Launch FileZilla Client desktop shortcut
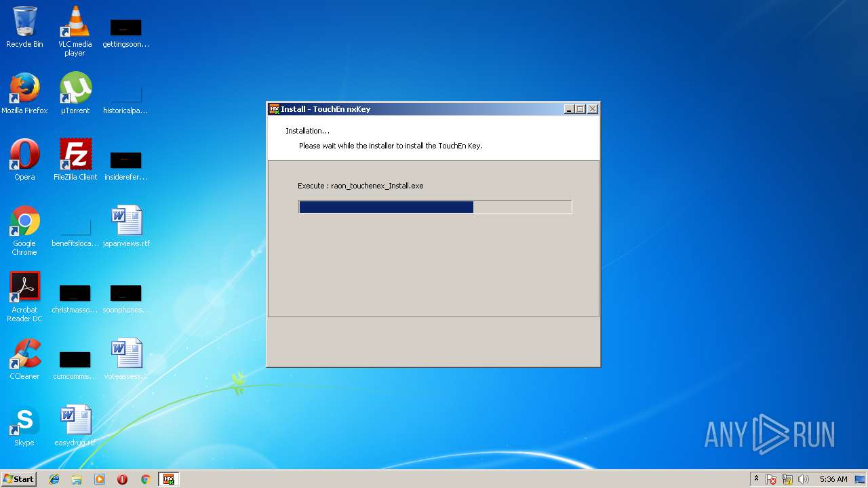Screen dimensions: 868x488 pyautogui.click(x=75, y=160)
